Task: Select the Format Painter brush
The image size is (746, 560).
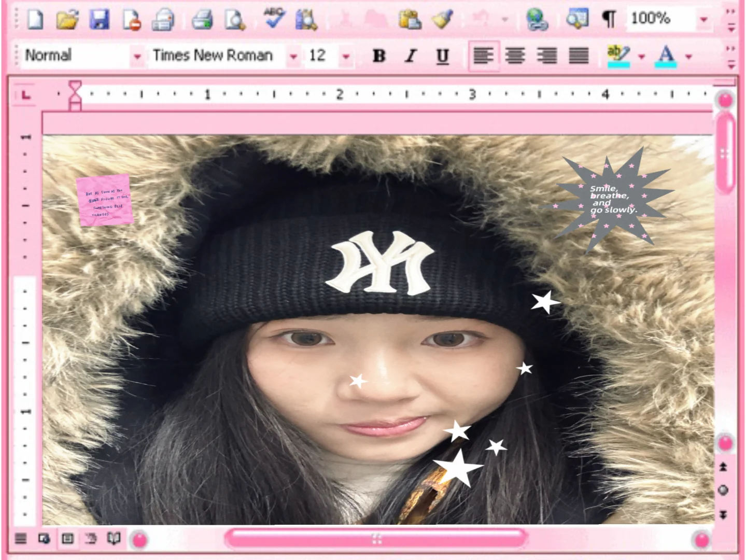Action: (x=442, y=19)
